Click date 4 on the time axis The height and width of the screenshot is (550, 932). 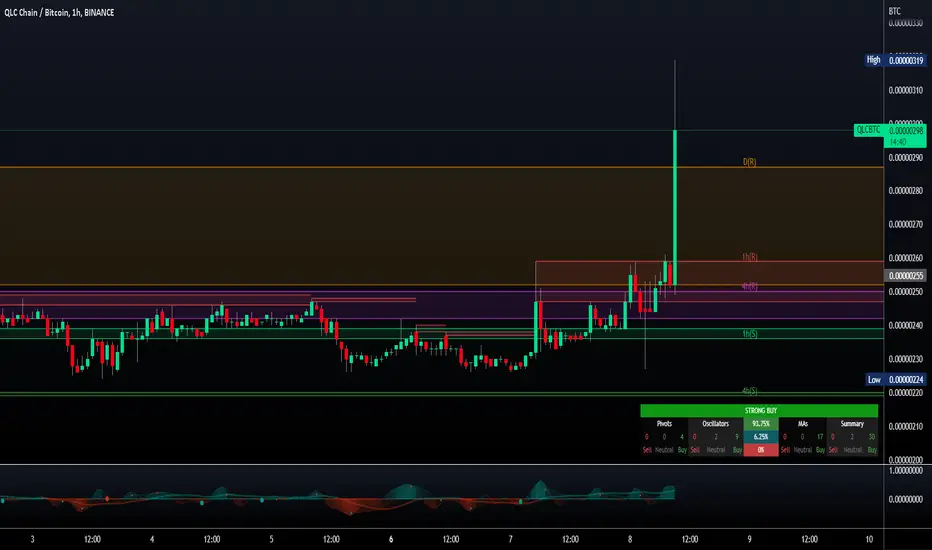point(152,539)
